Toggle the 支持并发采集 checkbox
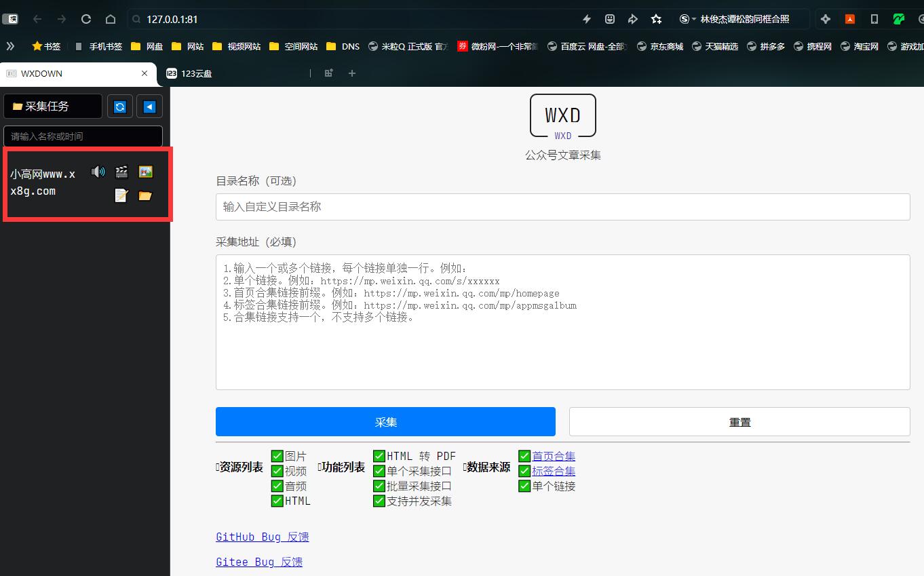This screenshot has height=576, width=924. 379,501
